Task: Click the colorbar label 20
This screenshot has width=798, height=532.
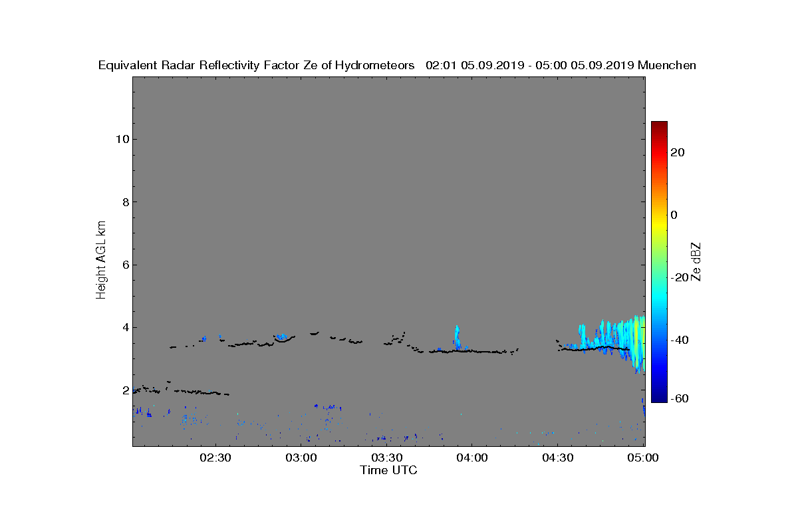Action: [678, 152]
